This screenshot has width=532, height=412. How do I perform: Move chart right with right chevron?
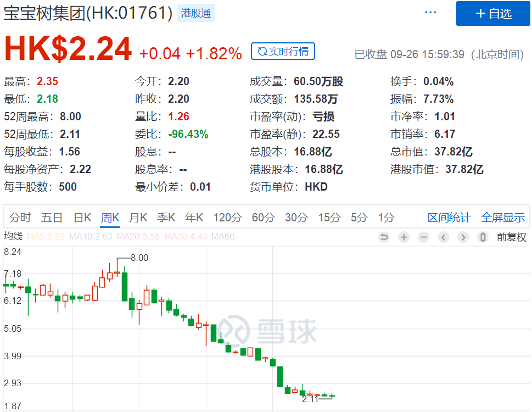(x=463, y=237)
